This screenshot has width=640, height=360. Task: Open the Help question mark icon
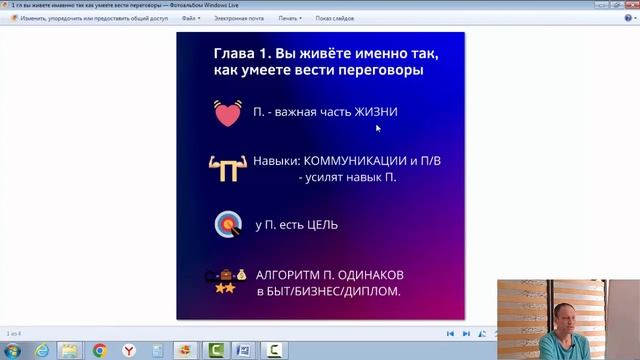coord(628,18)
